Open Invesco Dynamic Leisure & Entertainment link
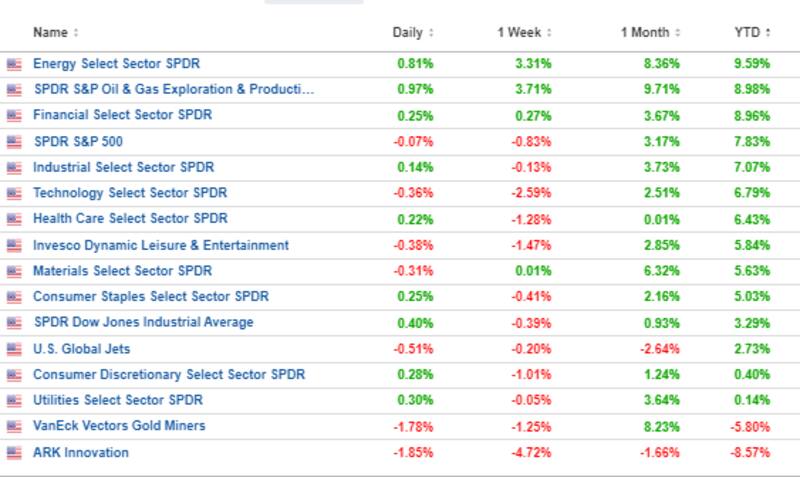Viewport: 800px width, 477px height. coord(161,245)
